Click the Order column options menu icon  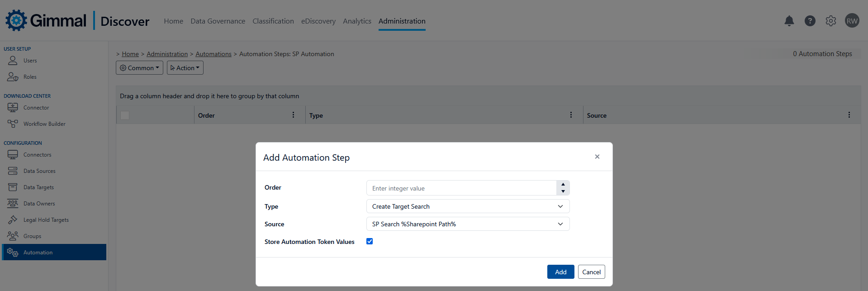tap(293, 115)
